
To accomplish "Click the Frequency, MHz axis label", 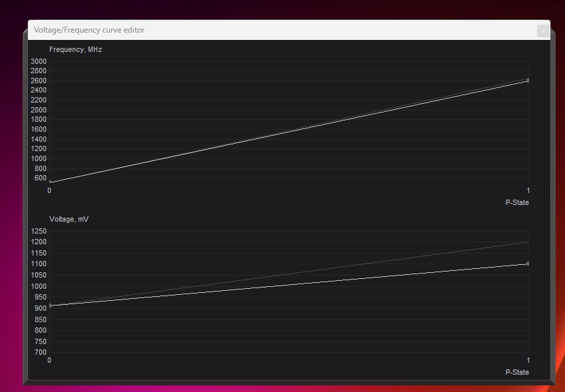I will pyautogui.click(x=75, y=49).
